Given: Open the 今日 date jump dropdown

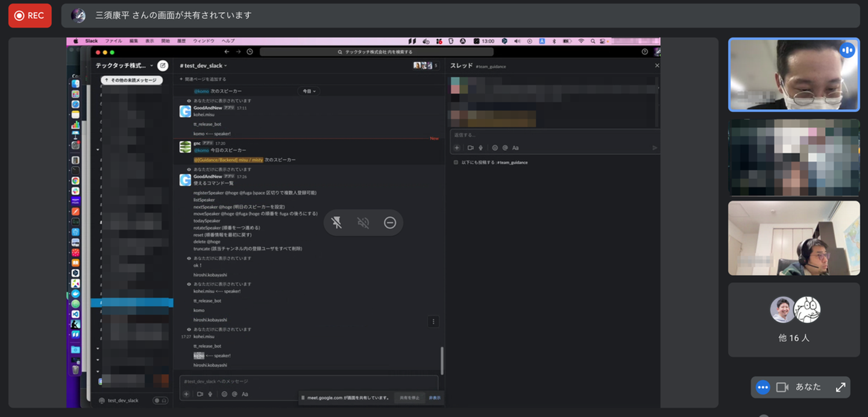Looking at the screenshot, I should click(309, 91).
